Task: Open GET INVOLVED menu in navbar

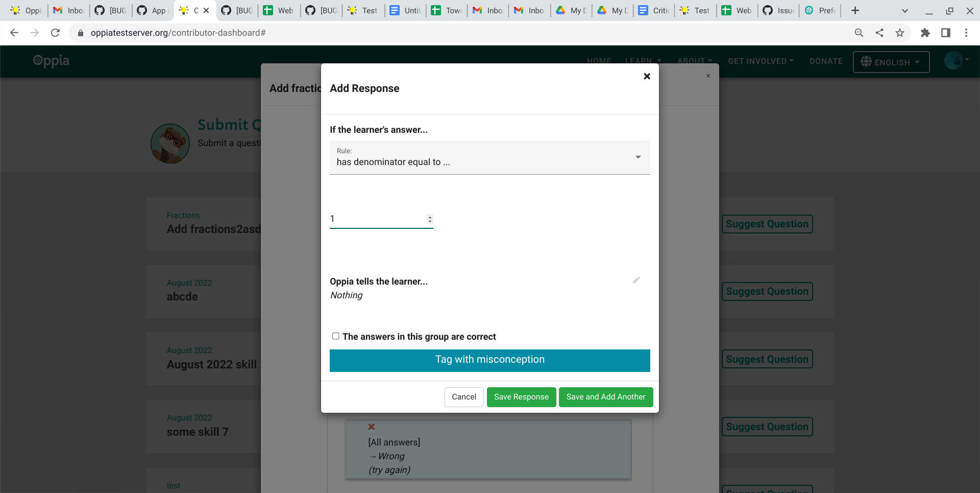Action: pyautogui.click(x=761, y=61)
